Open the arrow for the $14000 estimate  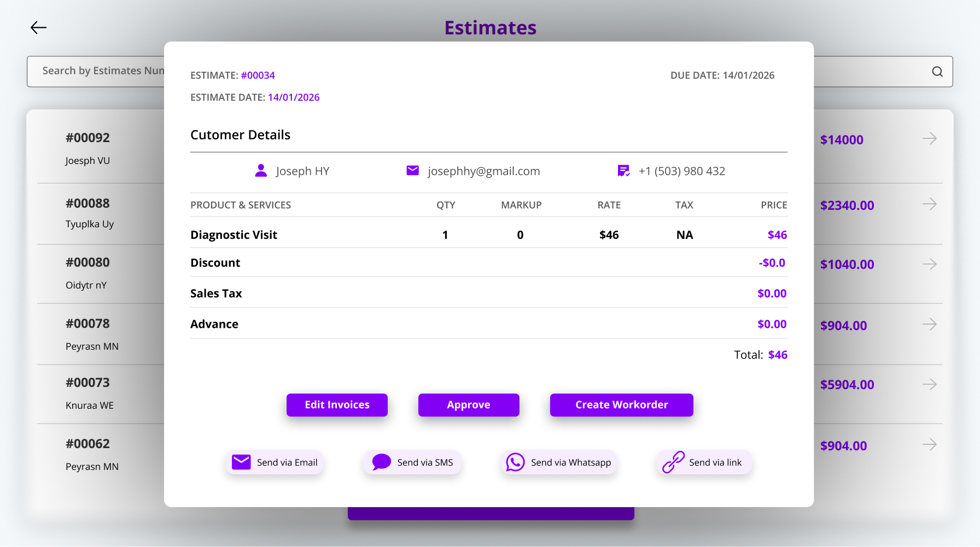tap(929, 139)
